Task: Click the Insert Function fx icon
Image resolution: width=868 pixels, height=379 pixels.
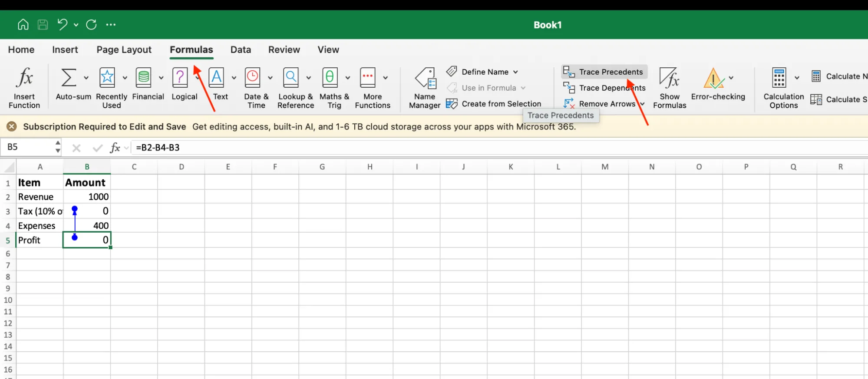Action: coord(24,78)
